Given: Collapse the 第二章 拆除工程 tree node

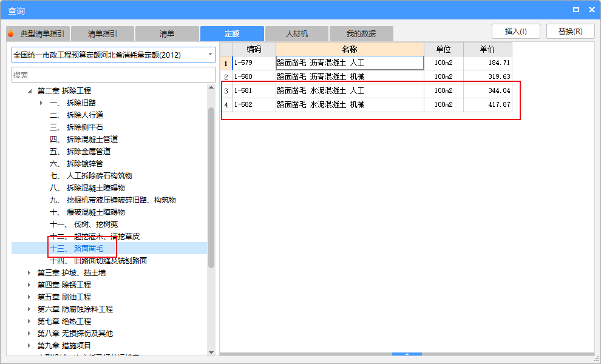Looking at the screenshot, I should pos(30,91).
